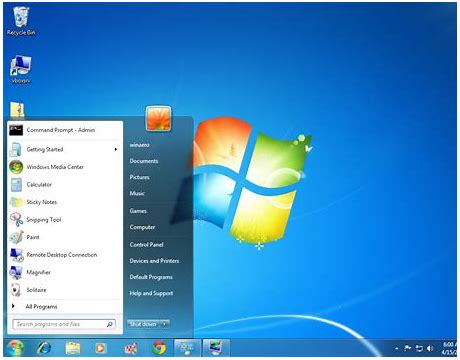Viewport: 460px width, 360px height.
Task: Click the Search programs and files field
Action: [x=64, y=324]
